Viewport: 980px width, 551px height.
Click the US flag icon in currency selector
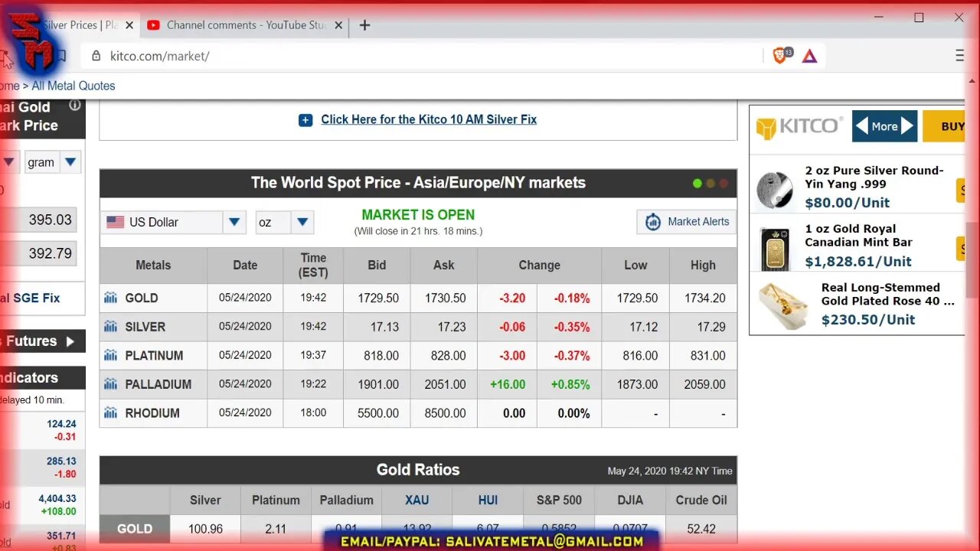click(116, 222)
